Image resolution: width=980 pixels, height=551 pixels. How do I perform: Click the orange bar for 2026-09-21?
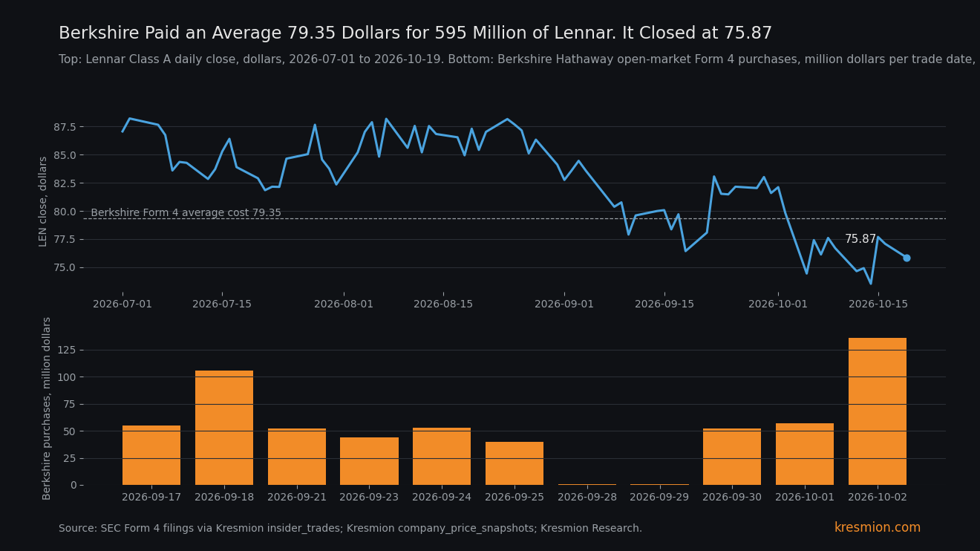[x=297, y=457]
